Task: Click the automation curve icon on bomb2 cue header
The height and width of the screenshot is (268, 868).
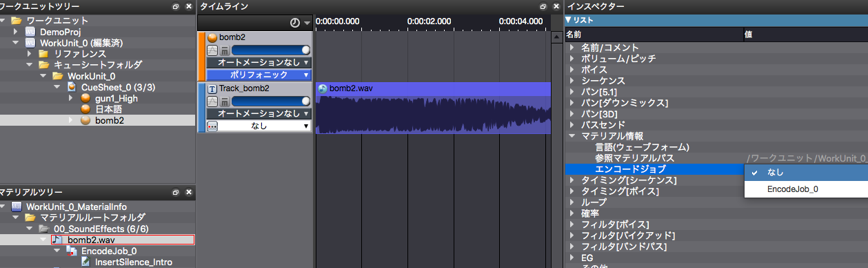Action: pyautogui.click(x=212, y=50)
